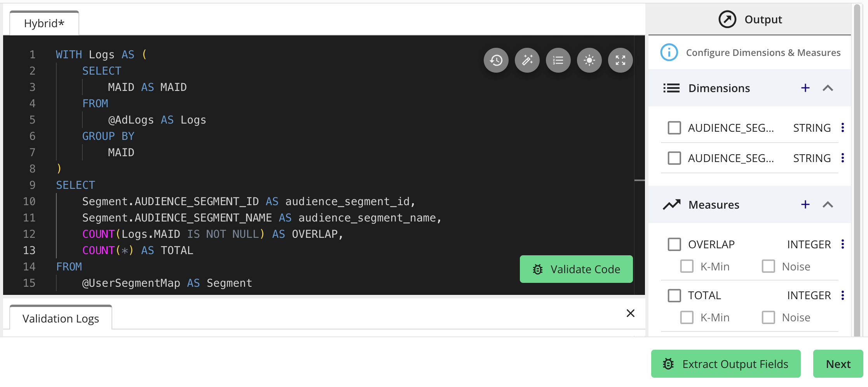Screen dimensions: 868x387
Task: Click the list icon in editor toolbar
Action: click(558, 60)
